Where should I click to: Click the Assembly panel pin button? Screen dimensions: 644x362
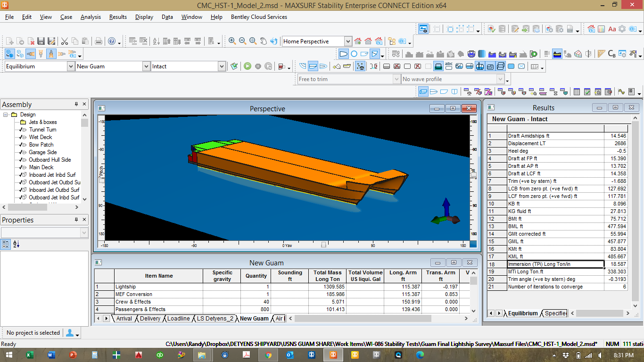[x=76, y=104]
